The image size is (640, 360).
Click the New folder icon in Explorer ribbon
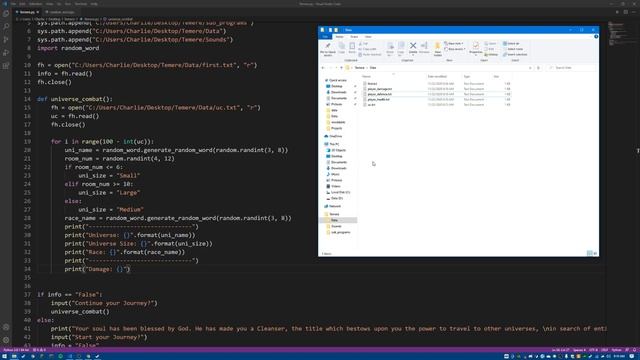point(438,49)
